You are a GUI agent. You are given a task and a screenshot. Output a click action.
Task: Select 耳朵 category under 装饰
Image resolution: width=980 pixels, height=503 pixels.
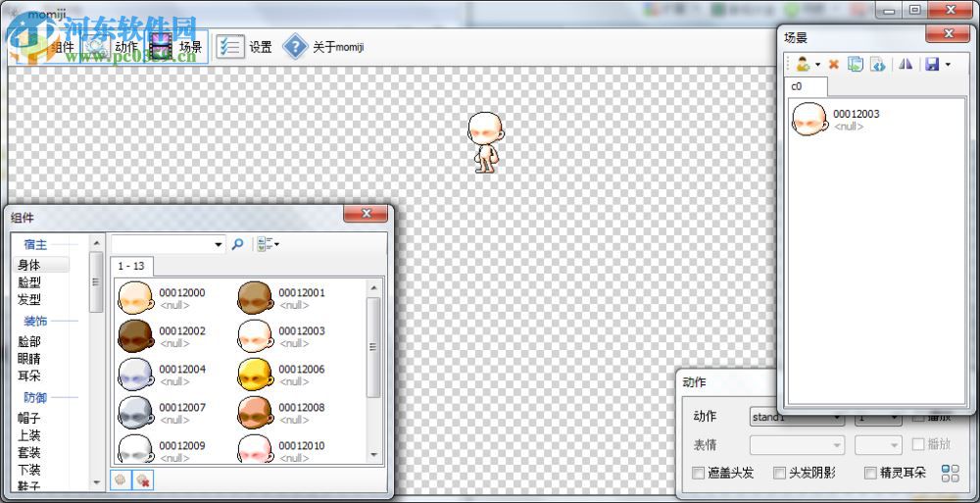pyautogui.click(x=29, y=376)
